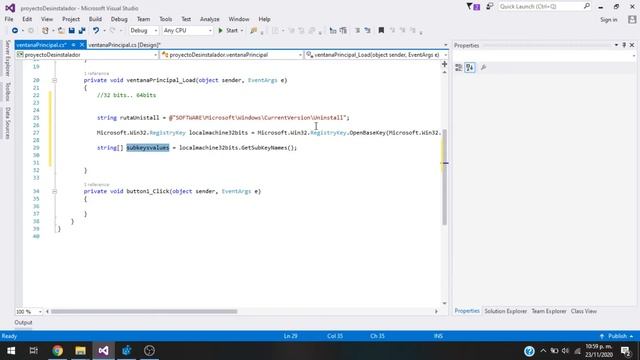Collapse the button1_Click method outline
640x360 pixels.
[x=54, y=191]
